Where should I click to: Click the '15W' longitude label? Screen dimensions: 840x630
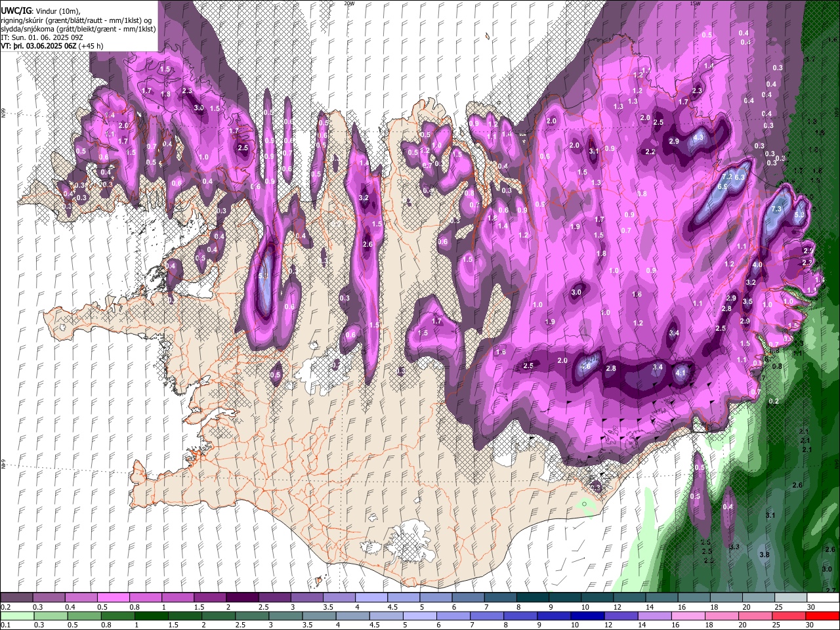694,3
